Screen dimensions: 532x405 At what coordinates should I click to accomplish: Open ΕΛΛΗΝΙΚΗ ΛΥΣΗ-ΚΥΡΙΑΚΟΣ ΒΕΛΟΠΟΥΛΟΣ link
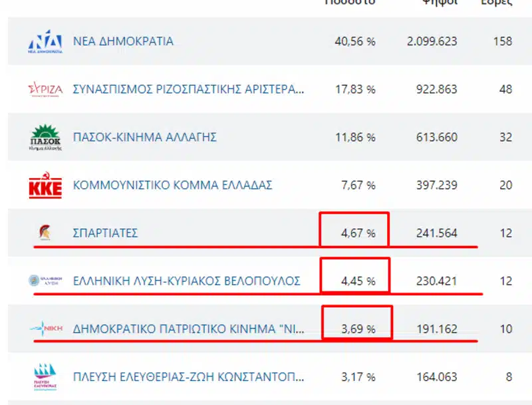click(186, 281)
